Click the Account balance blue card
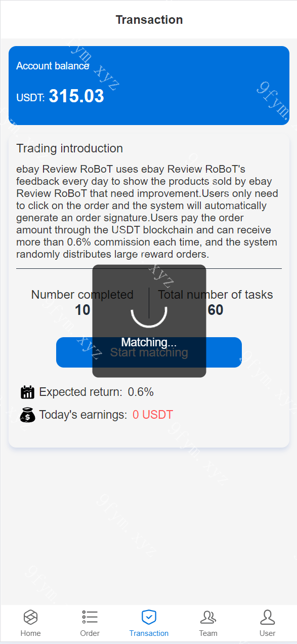Image resolution: width=297 pixels, height=644 pixels. tap(149, 86)
